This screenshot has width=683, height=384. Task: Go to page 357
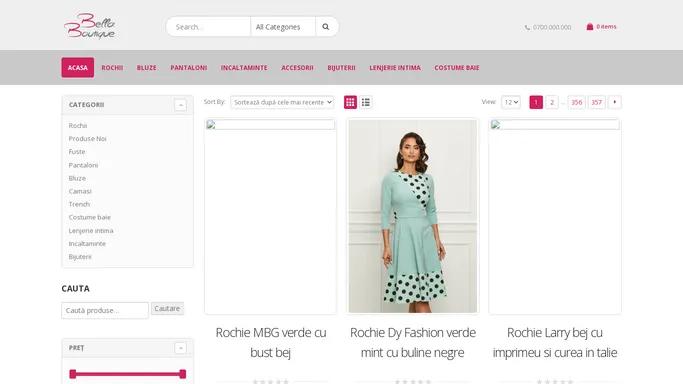coord(596,102)
